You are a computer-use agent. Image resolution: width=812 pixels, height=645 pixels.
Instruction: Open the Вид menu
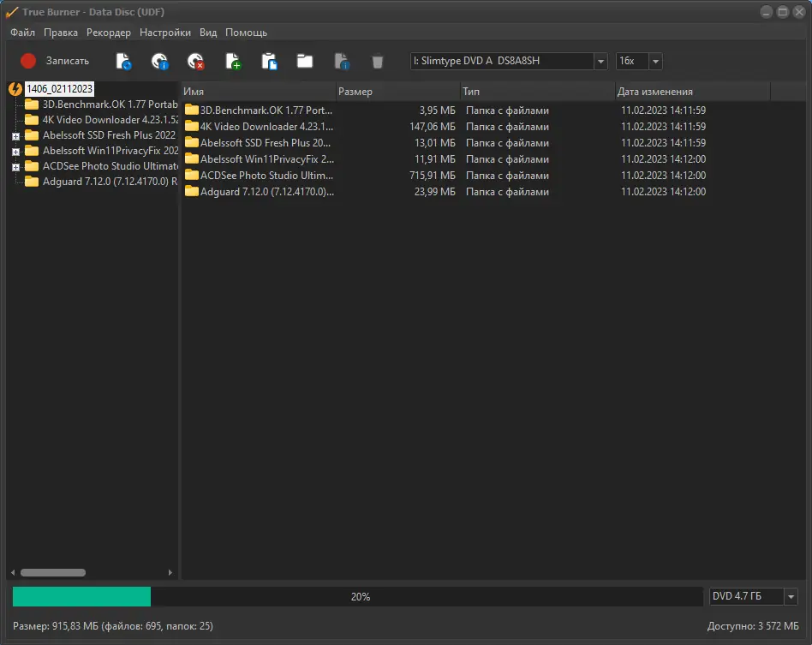(208, 33)
